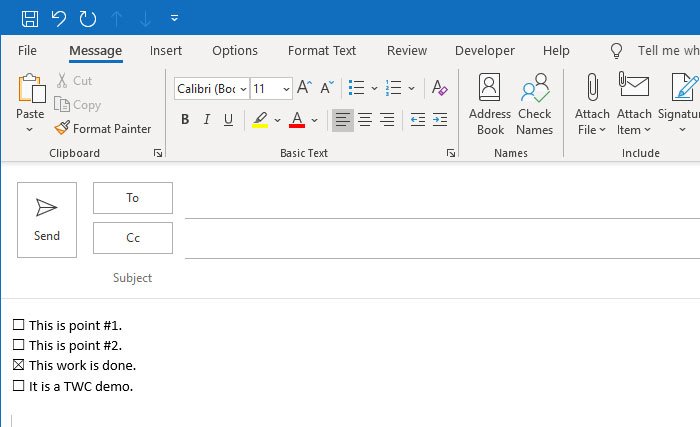Click the To recipients button

point(133,198)
